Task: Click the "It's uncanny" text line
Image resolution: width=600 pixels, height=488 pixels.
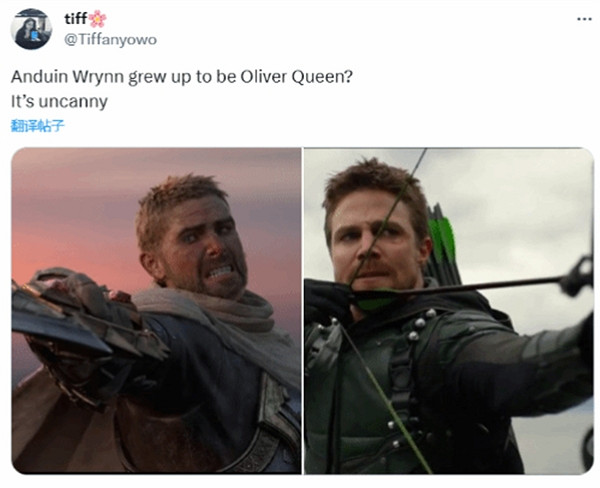Action: (x=59, y=101)
